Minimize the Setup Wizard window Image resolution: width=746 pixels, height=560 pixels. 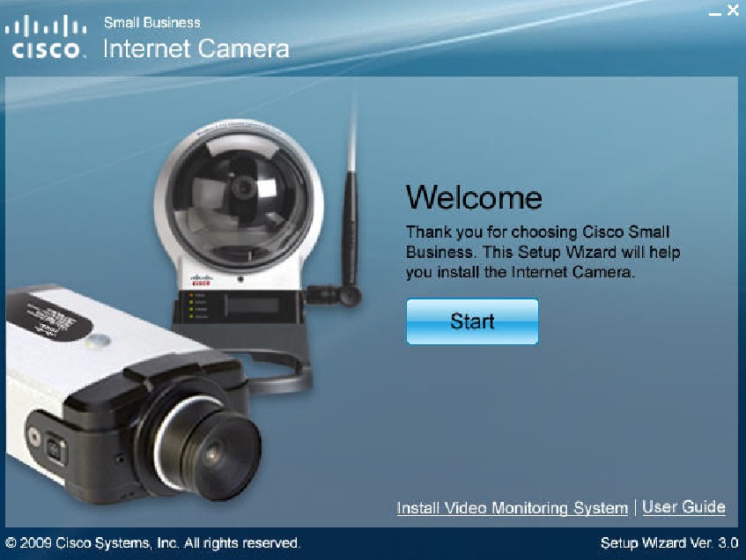click(714, 12)
